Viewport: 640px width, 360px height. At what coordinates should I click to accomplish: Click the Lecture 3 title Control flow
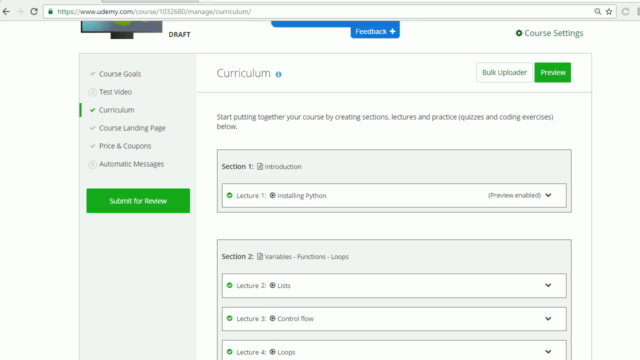pyautogui.click(x=296, y=319)
